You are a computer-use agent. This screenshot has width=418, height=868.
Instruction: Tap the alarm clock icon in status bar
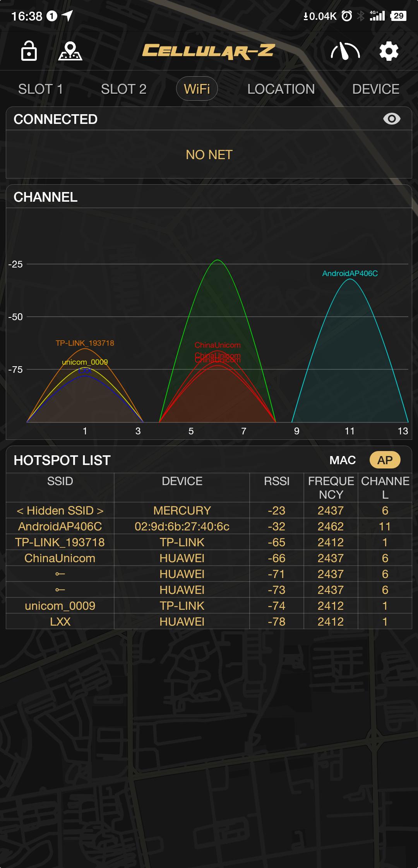coord(347,16)
